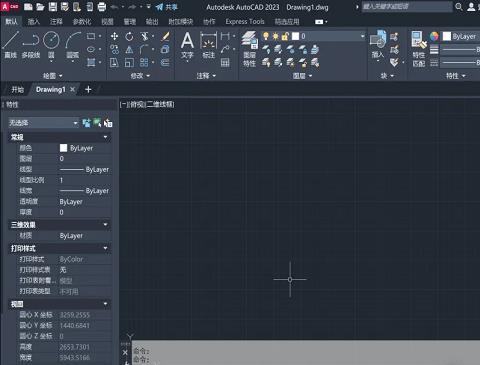480x365 pixels.
Task: Activate the Fillet tool
Action: coord(144,50)
